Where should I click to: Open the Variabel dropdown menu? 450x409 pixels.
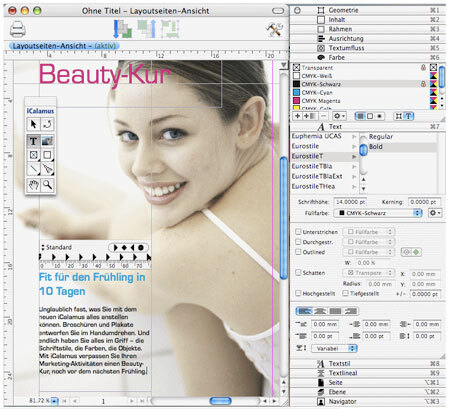[334, 348]
